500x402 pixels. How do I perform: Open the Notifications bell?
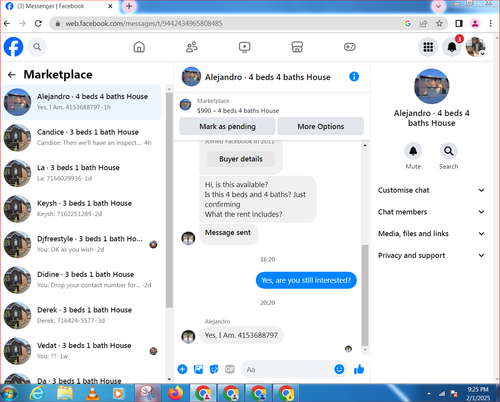point(452,47)
